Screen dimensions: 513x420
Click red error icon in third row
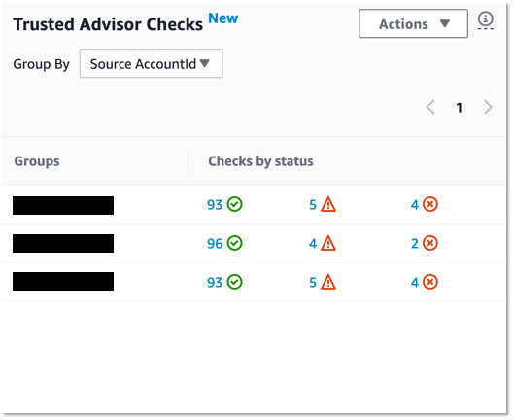click(x=430, y=282)
